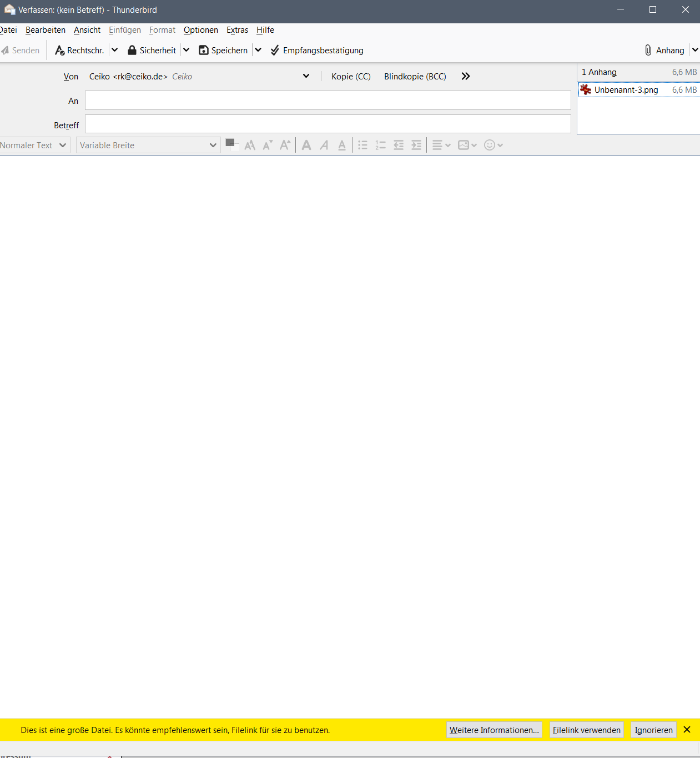Click the Betreff subject field

point(328,124)
